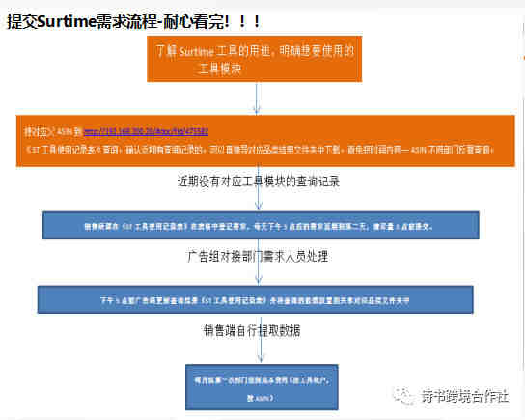Select the orange box about understanding Surtime tool

pos(255,59)
